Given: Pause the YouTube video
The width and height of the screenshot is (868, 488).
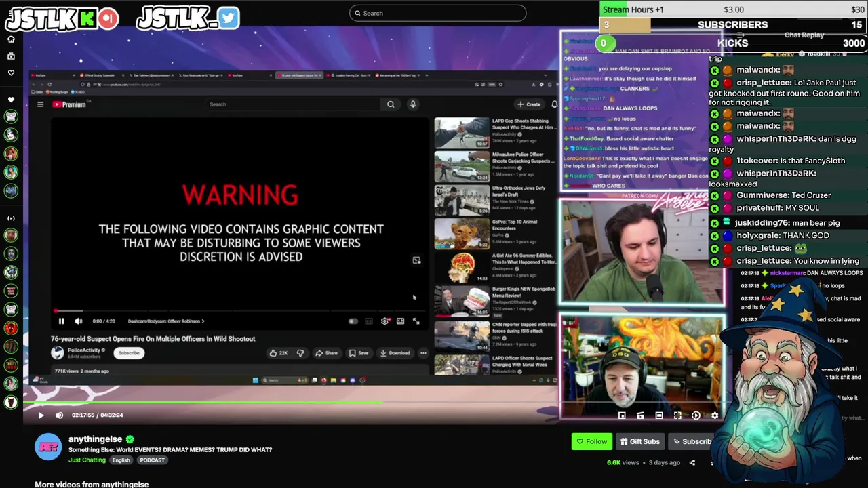Looking at the screenshot, I should (61, 321).
